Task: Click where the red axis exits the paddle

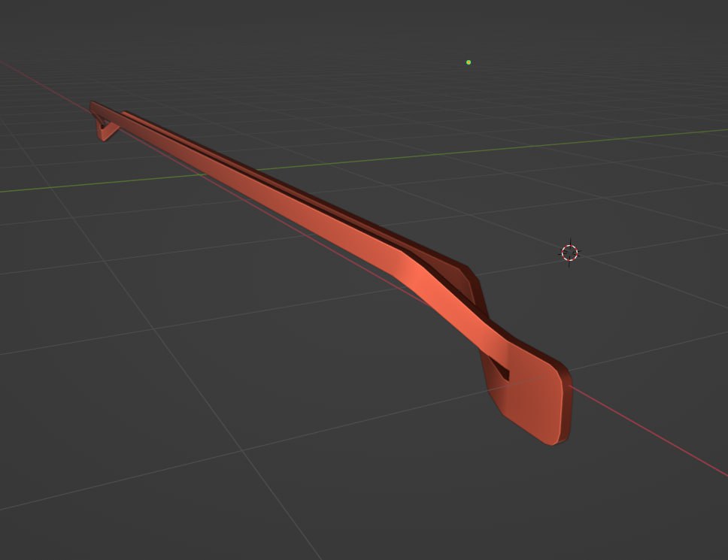Action: (570, 386)
